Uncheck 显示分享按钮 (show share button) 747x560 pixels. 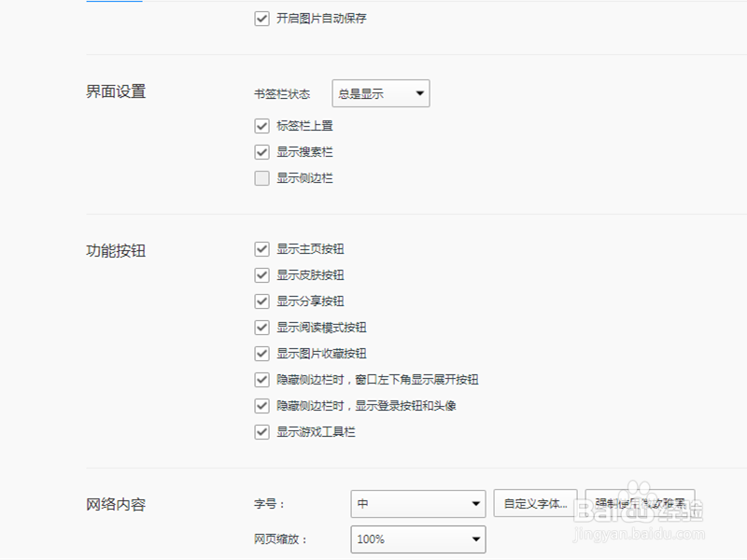click(x=261, y=301)
